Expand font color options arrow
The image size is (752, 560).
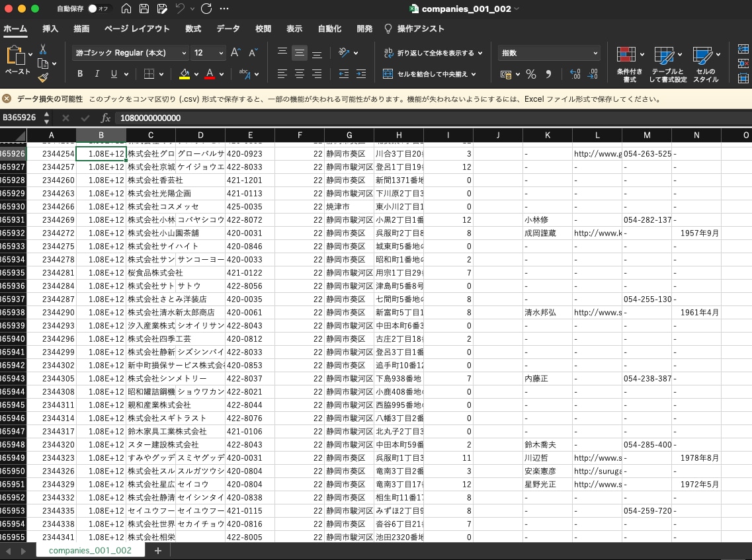click(222, 74)
